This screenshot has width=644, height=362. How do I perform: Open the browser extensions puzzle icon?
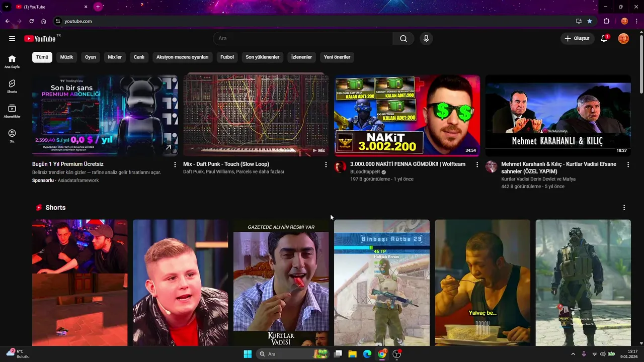pos(607,21)
